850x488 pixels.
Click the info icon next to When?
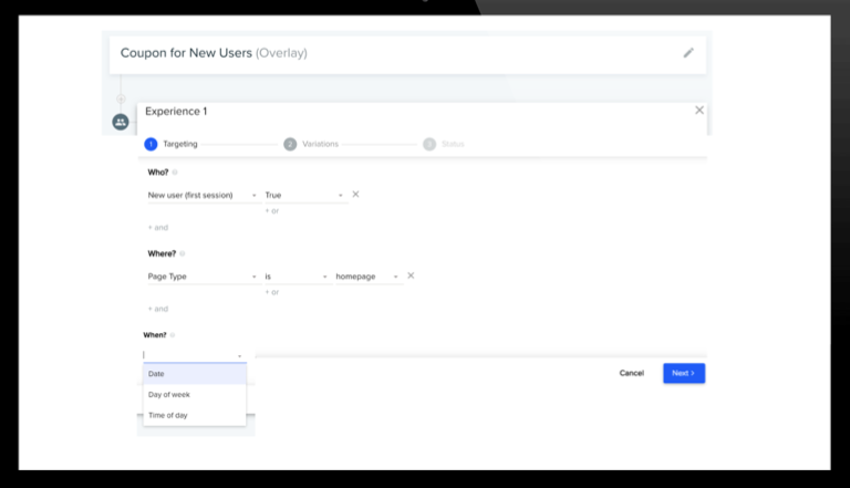[x=172, y=335]
